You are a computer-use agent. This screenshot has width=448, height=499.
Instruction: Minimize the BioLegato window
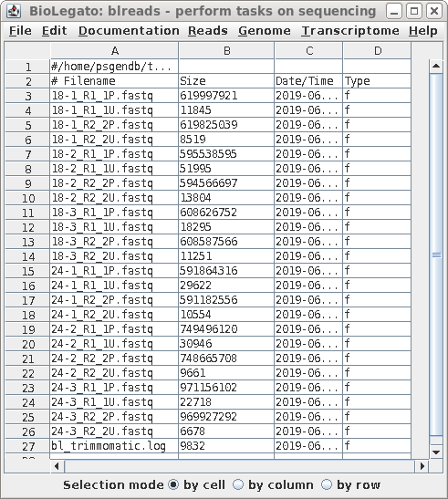coord(394,12)
